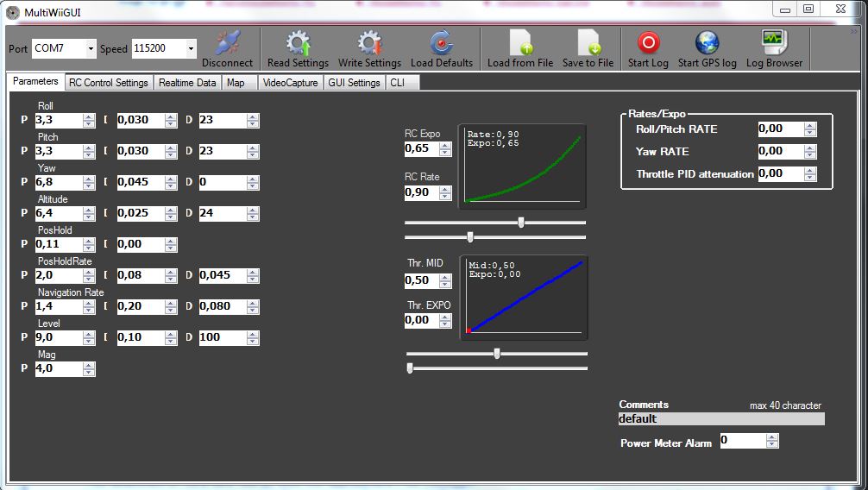
Task: Click the Pitch P stepper arrows
Action: click(89, 151)
